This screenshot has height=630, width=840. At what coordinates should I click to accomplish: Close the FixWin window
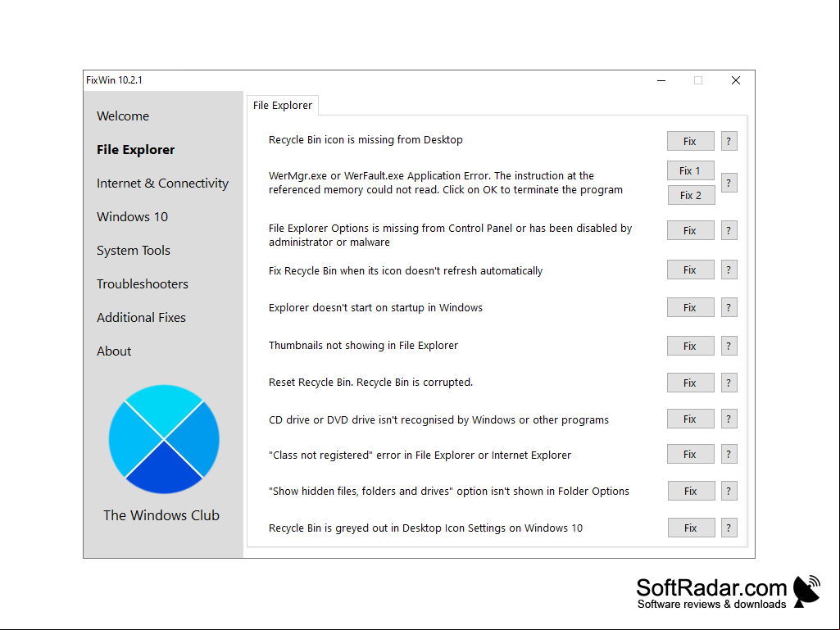pos(736,80)
